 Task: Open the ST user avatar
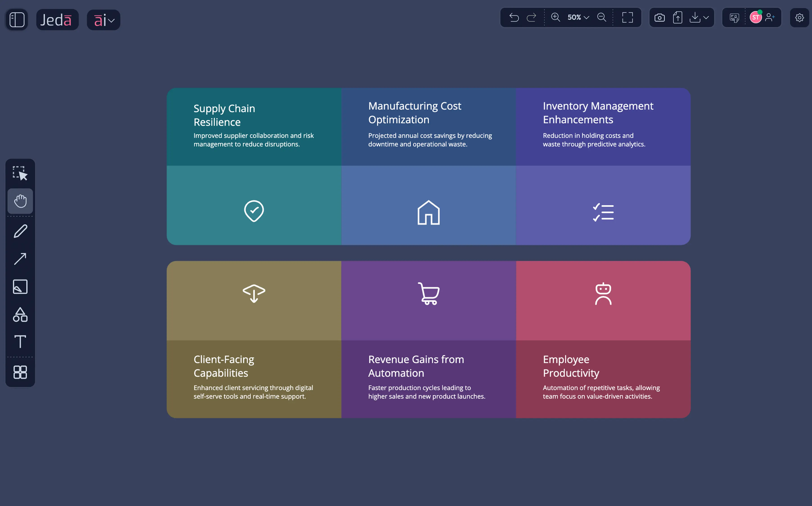pyautogui.click(x=756, y=17)
